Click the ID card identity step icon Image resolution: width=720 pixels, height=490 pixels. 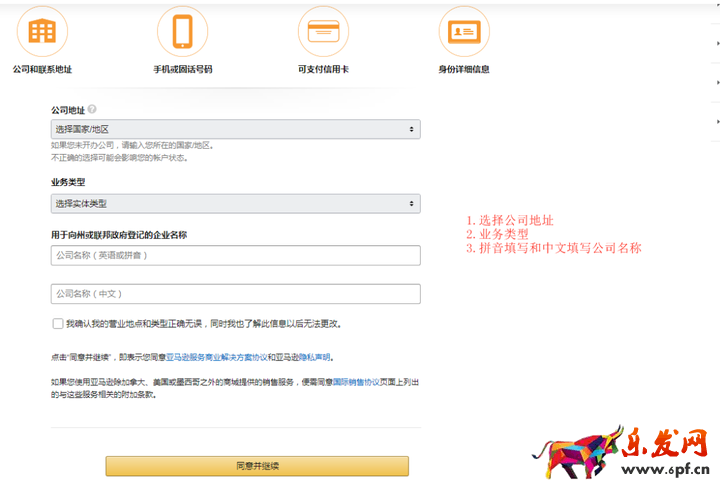click(x=463, y=31)
